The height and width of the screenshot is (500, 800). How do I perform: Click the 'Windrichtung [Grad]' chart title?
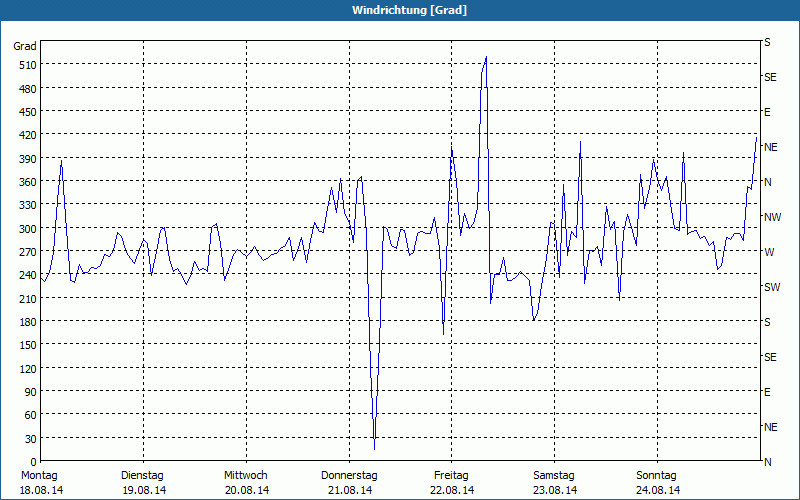[x=409, y=10]
